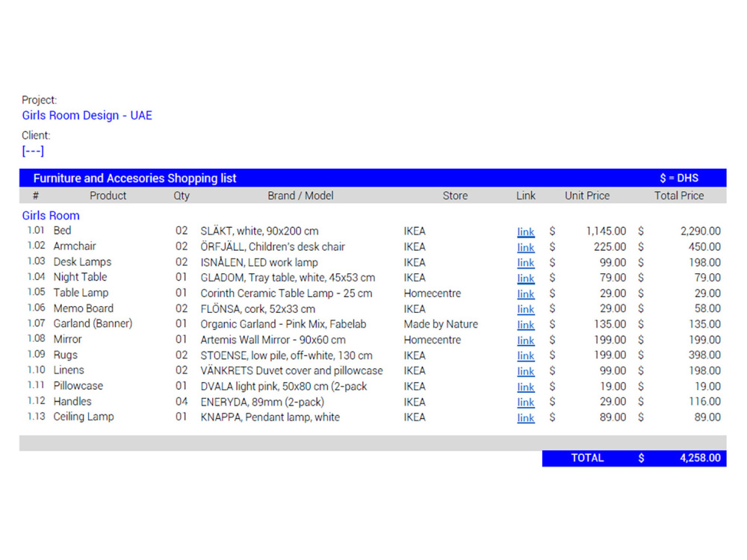Image resolution: width=747 pixels, height=560 pixels.
Task: Click the Product column header
Action: tap(108, 196)
